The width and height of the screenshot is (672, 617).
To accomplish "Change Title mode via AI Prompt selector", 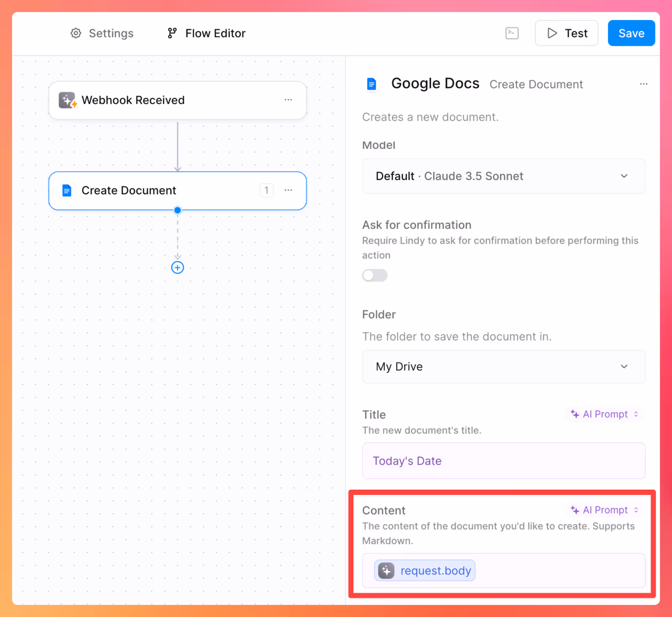I will (604, 414).
